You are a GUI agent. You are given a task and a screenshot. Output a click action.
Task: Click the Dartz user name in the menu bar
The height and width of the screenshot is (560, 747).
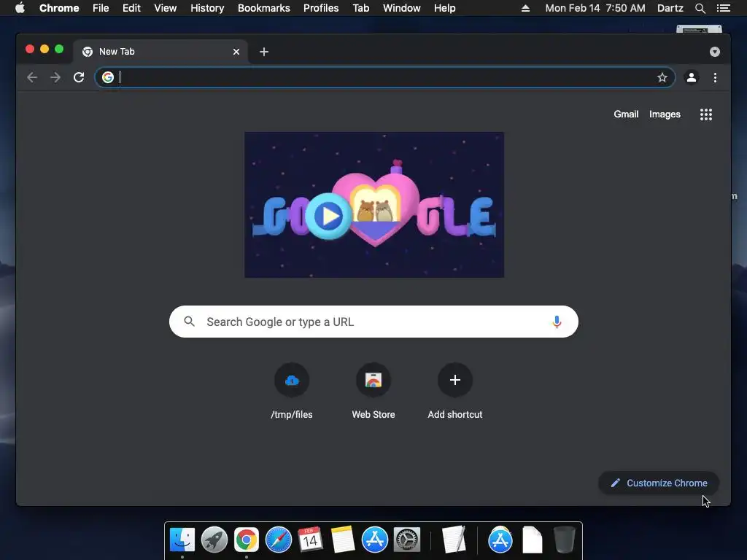pos(670,8)
